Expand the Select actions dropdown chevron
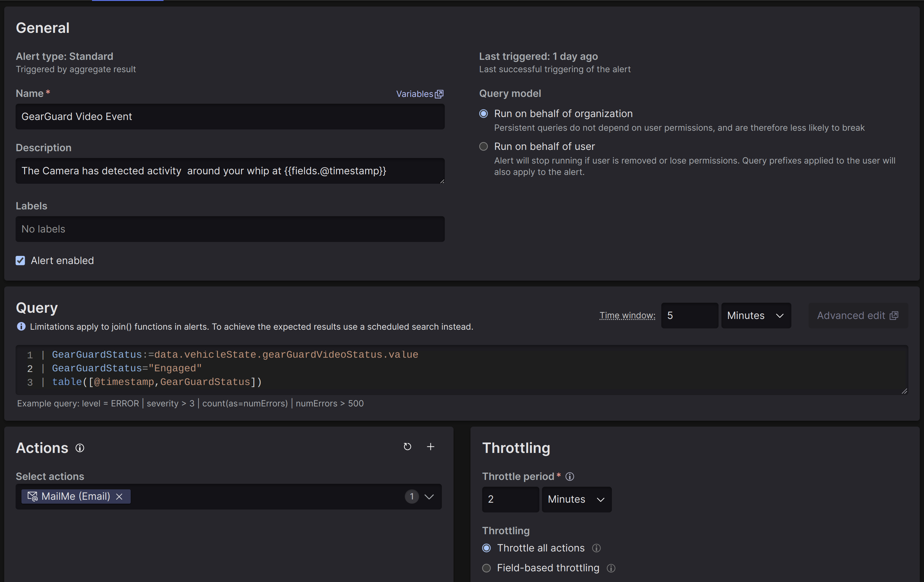924x582 pixels. click(x=429, y=496)
